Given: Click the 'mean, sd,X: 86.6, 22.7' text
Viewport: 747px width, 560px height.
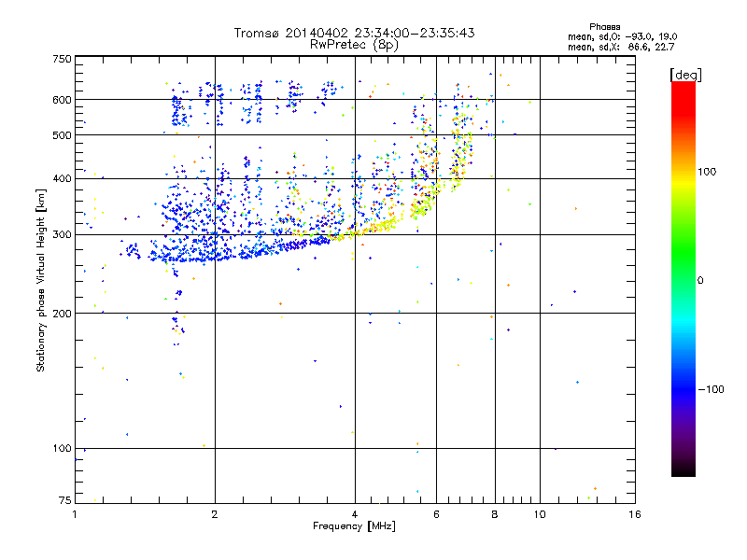Looking at the screenshot, I should 621,48.
